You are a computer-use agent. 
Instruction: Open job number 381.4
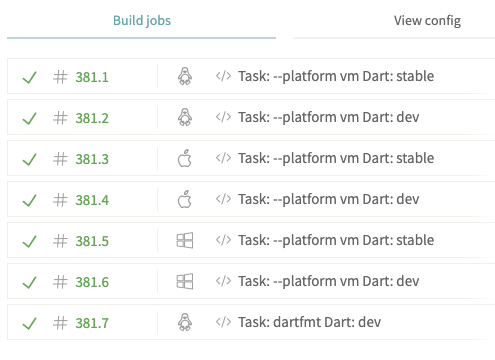(x=92, y=200)
